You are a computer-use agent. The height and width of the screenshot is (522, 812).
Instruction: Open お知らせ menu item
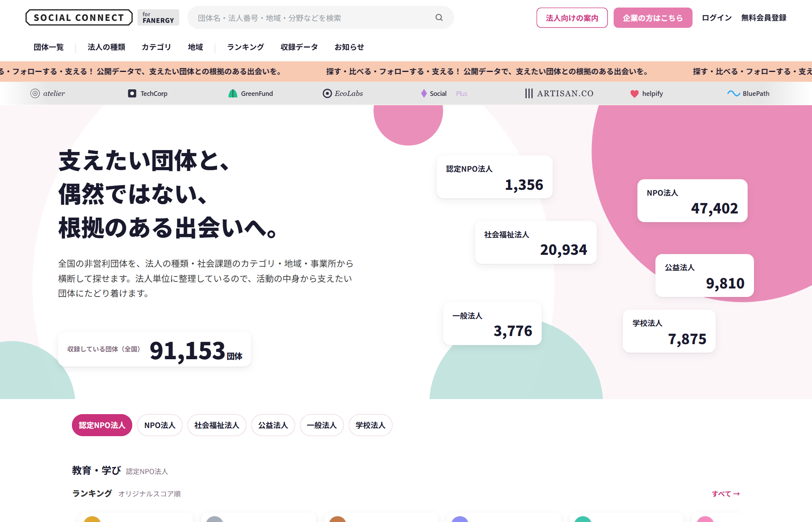pyautogui.click(x=349, y=47)
